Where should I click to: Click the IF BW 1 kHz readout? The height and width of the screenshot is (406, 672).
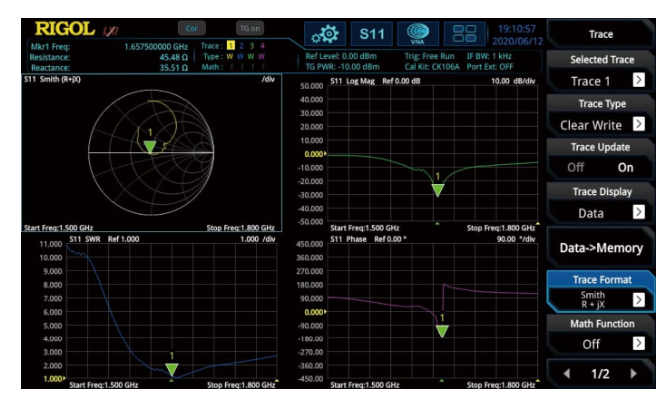click(489, 56)
